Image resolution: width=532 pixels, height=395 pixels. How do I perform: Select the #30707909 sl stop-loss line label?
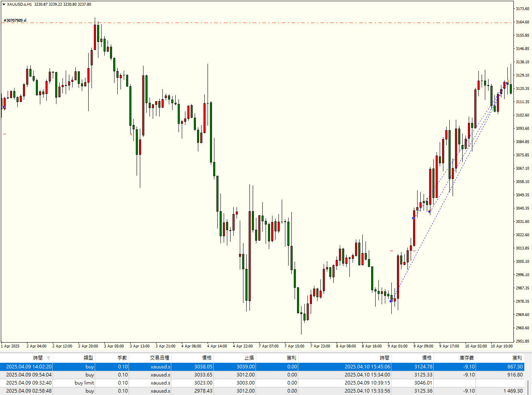(x=15, y=20)
